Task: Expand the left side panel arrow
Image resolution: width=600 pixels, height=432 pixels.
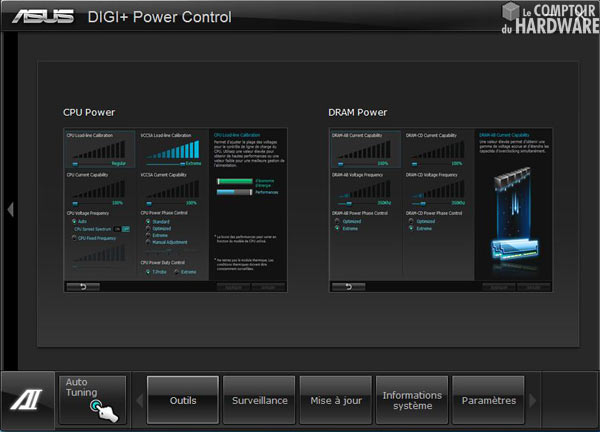Action: [x=10, y=209]
